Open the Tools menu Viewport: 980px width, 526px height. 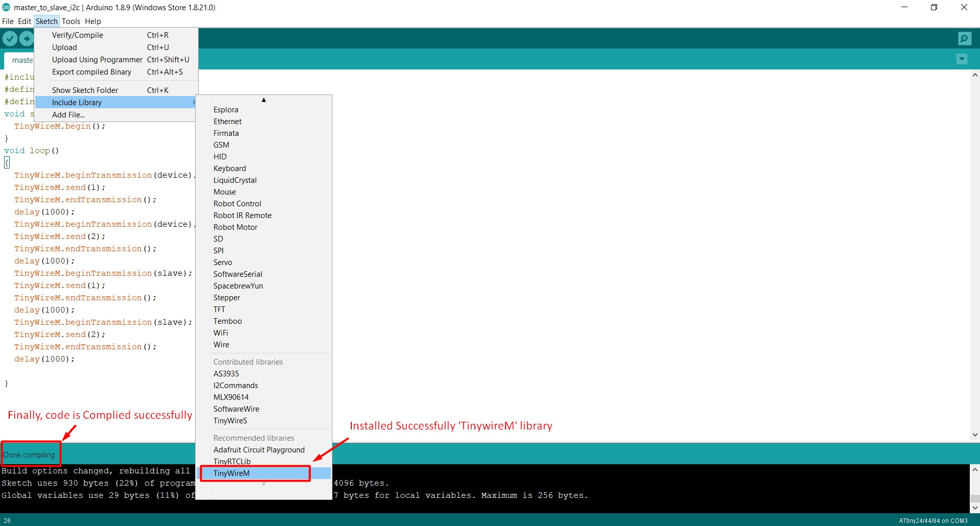tap(71, 21)
